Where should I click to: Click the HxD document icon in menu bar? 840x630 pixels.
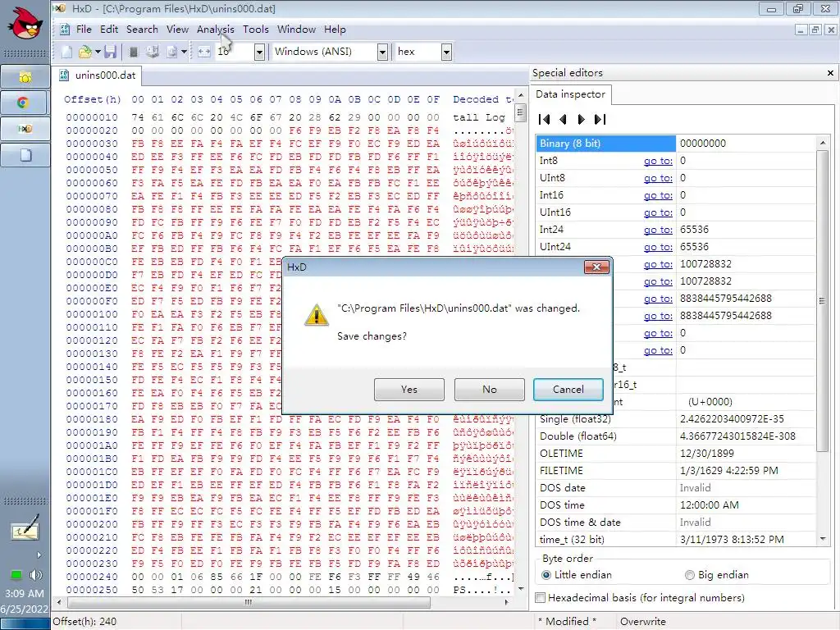(64, 29)
